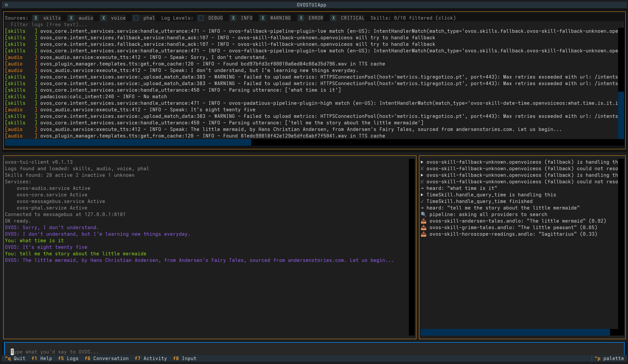
Task: Open Help with the f1 footer key
Action: 42,358
